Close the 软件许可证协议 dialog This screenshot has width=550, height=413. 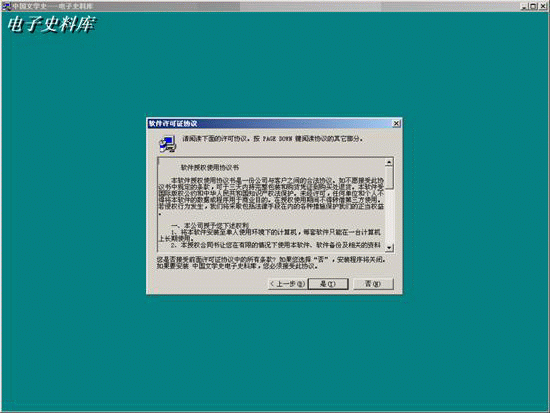click(x=396, y=124)
